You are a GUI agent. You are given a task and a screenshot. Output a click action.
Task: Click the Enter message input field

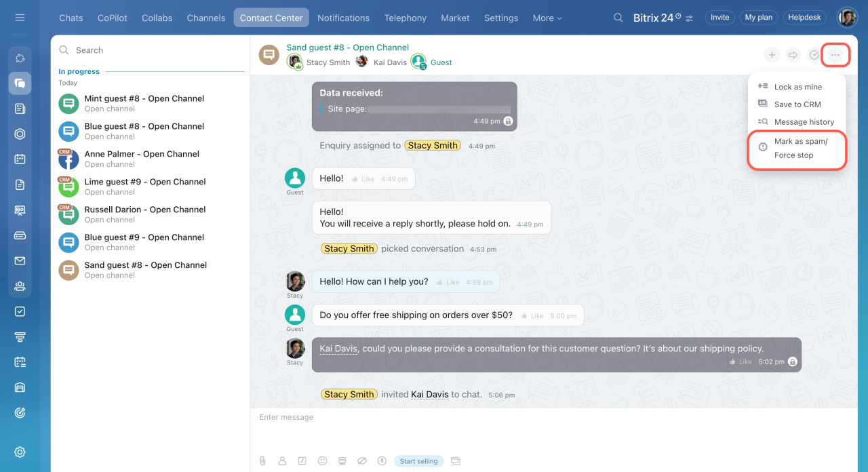point(475,418)
